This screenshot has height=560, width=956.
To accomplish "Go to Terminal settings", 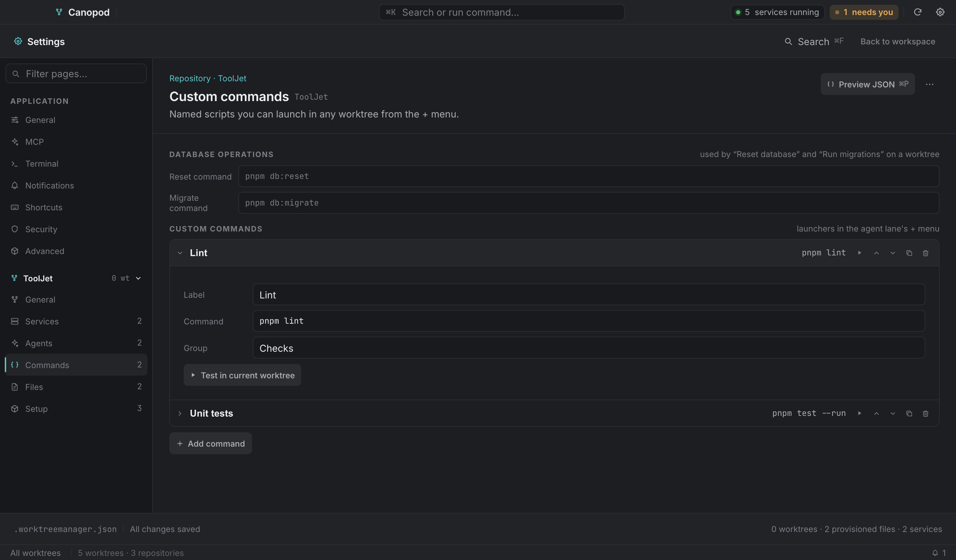I will [x=76, y=164].
